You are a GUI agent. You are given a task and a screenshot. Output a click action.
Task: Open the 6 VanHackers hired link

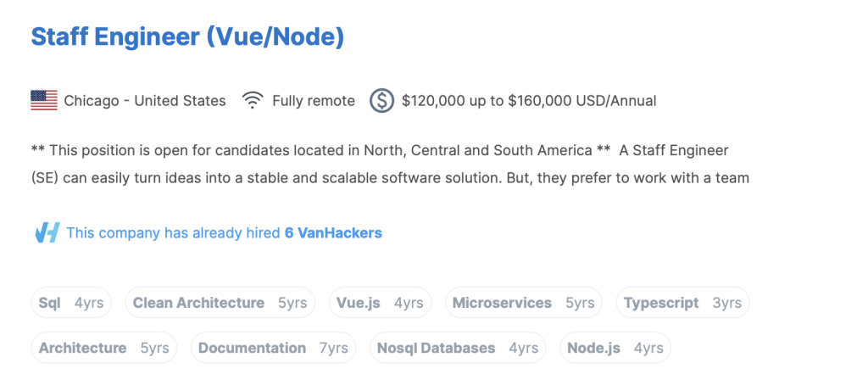333,233
